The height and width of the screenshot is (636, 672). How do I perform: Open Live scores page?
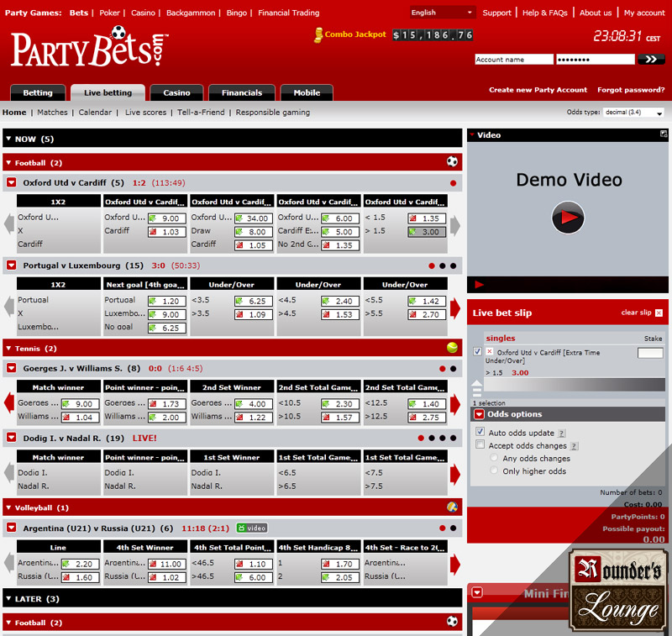pyautogui.click(x=145, y=113)
